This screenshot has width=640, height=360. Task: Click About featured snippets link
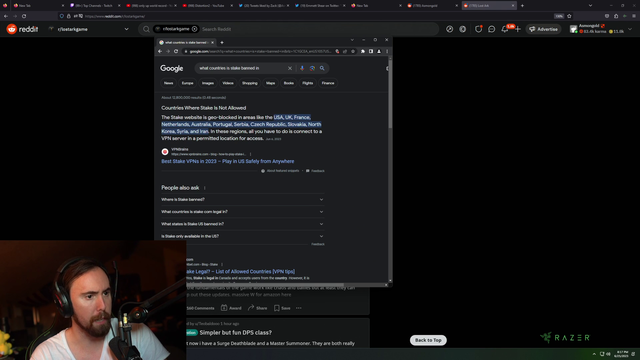(282, 171)
